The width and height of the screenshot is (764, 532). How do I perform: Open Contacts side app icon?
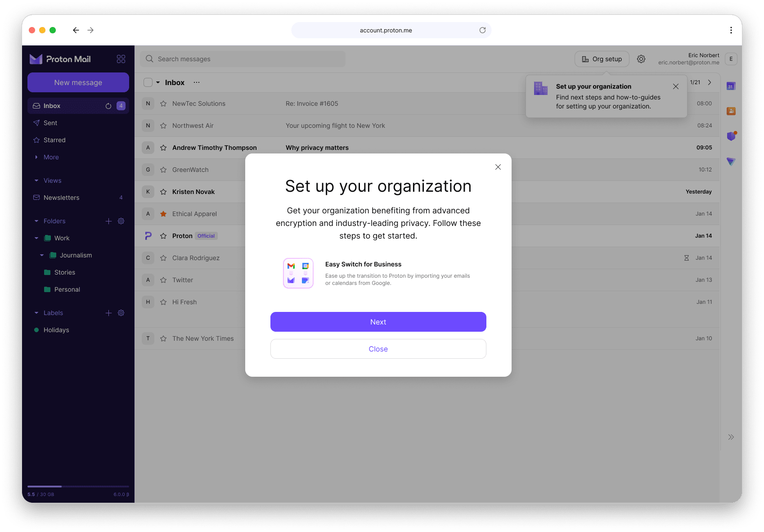tap(731, 111)
